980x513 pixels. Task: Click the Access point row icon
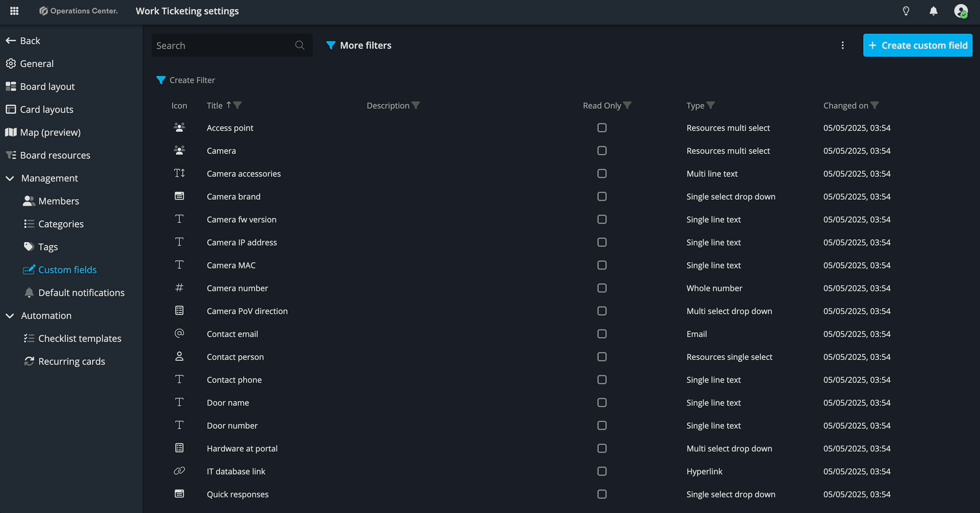coord(179,128)
